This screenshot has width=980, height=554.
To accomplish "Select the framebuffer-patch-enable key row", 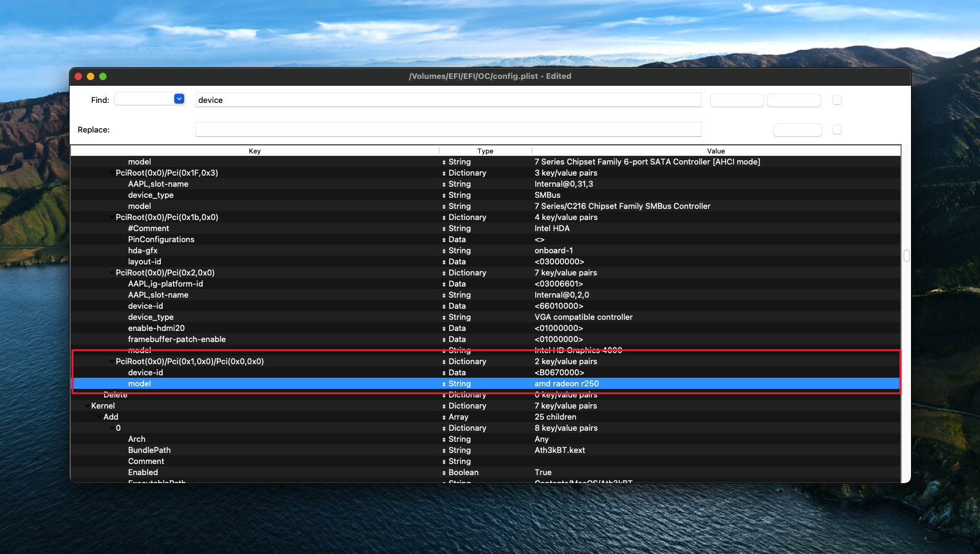I will (177, 340).
